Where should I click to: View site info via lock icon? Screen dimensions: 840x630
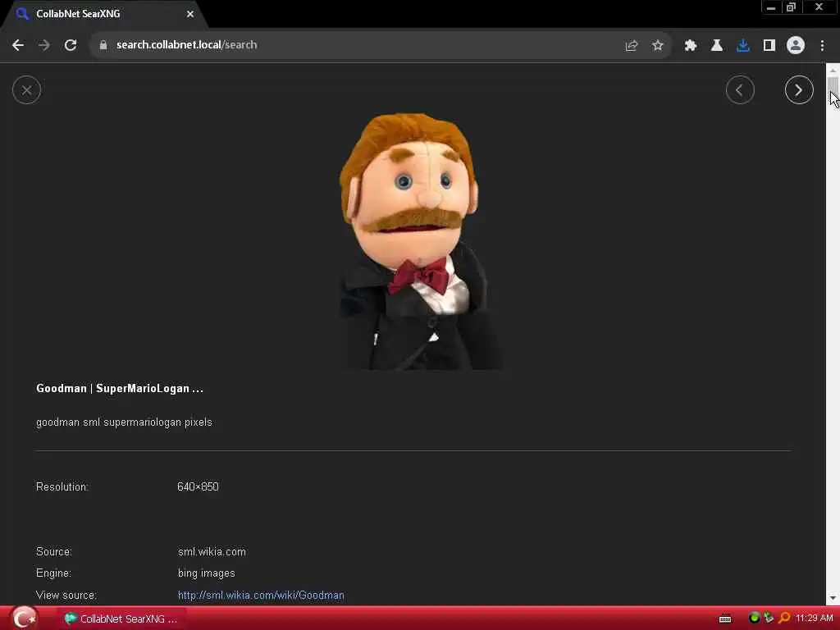point(103,45)
